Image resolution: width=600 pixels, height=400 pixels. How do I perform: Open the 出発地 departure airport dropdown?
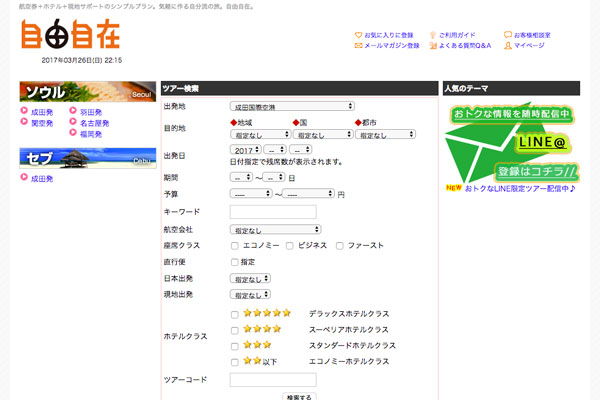(x=292, y=106)
